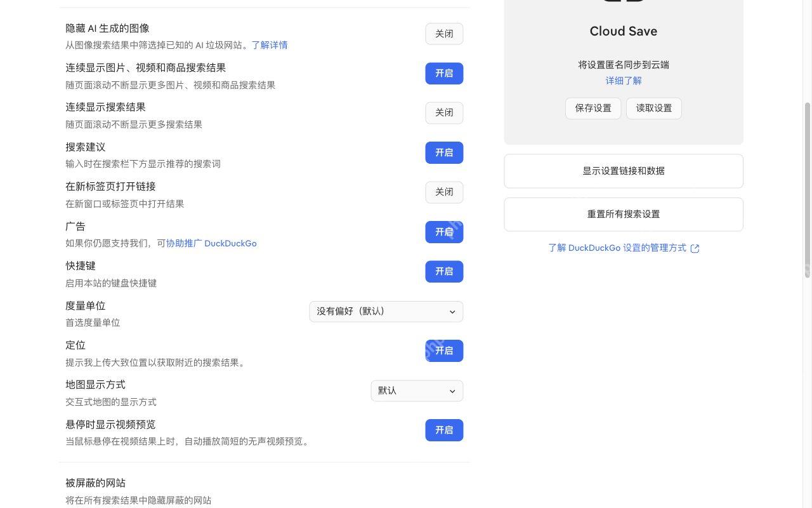Enable 在新标签页打开链接 toggle
Image resolution: width=812 pixels, height=508 pixels.
click(x=444, y=192)
